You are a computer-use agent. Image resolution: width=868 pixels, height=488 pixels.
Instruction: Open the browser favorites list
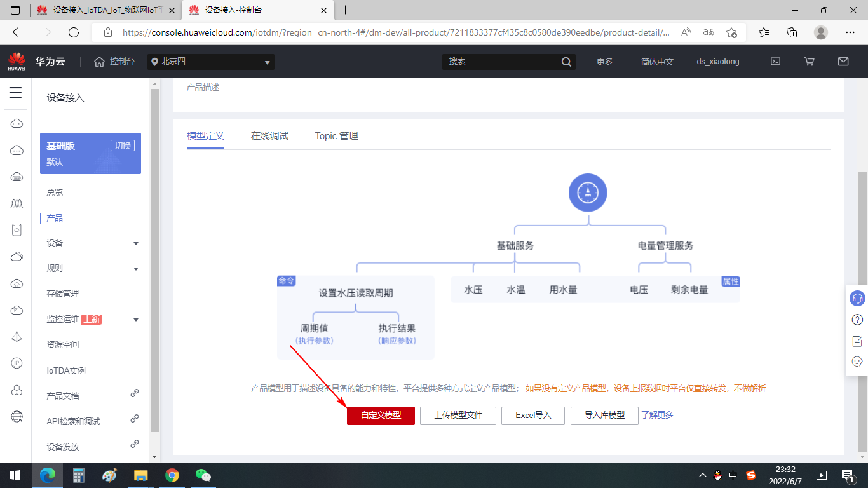coord(764,32)
